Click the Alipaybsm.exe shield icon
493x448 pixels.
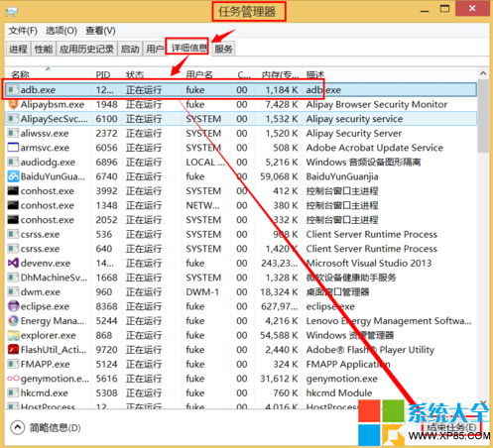13,104
